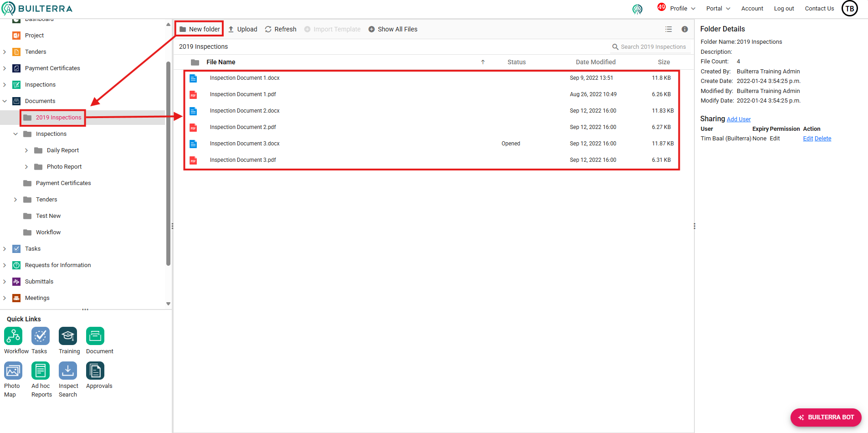868x433 pixels.
Task: Click the Meetings module icon
Action: pyautogui.click(x=16, y=298)
